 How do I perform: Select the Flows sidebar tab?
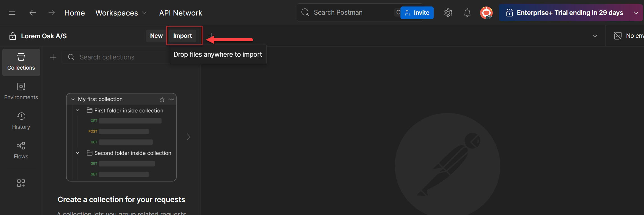pos(21,151)
